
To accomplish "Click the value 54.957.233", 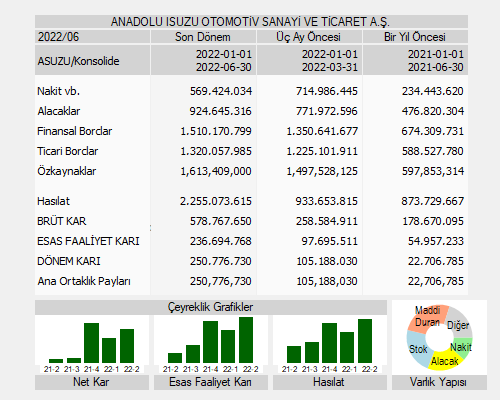I will pos(436,241).
